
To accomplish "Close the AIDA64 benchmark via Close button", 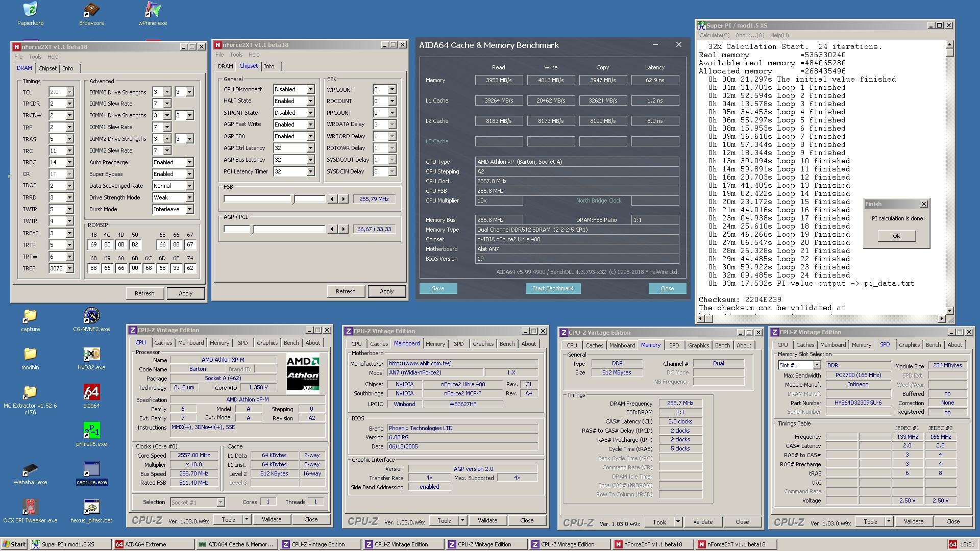I will tap(667, 288).
